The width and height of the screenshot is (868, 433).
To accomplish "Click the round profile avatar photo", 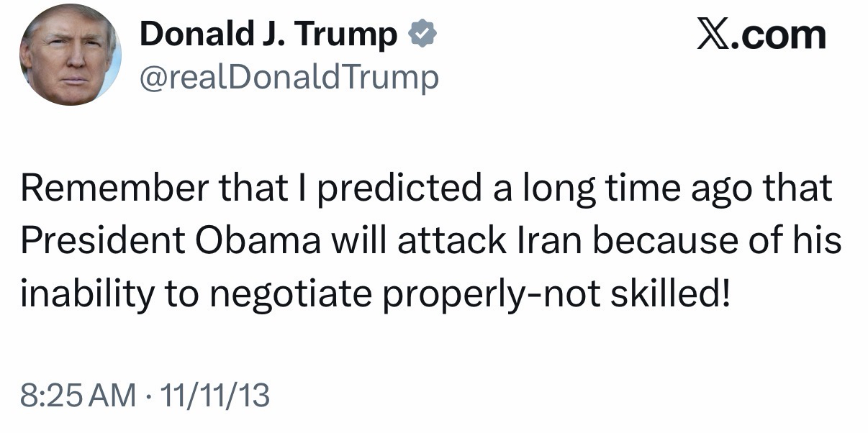I will [x=71, y=55].
